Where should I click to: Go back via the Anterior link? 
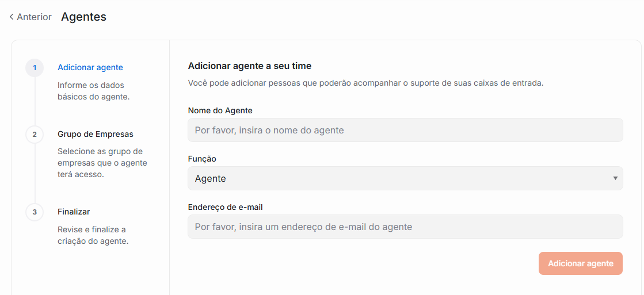(x=34, y=17)
